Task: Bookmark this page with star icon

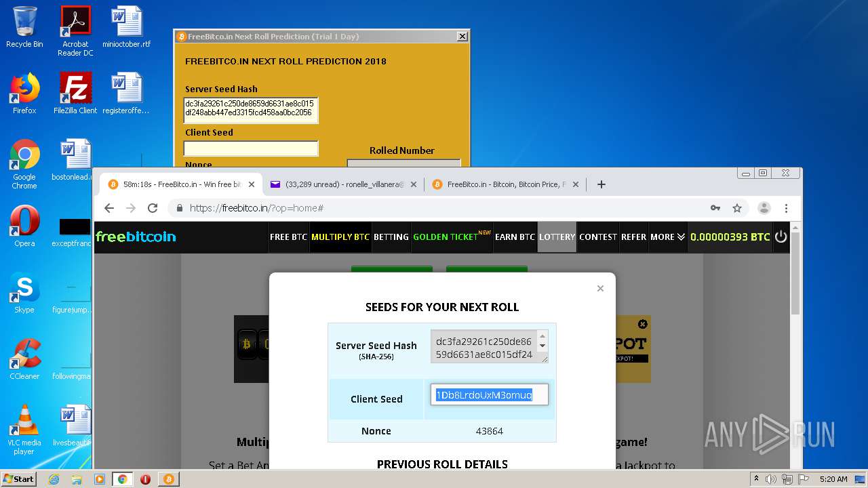Action: (x=737, y=208)
